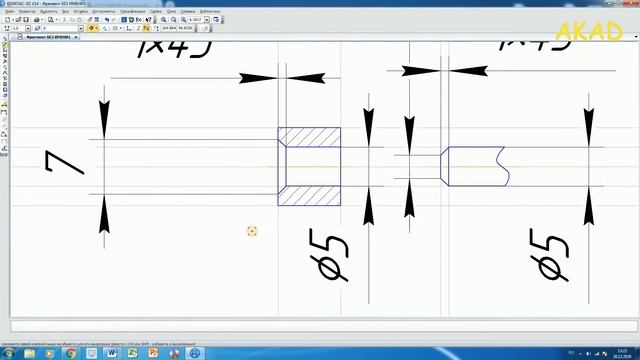Open the layer number dropdown

coord(80,28)
